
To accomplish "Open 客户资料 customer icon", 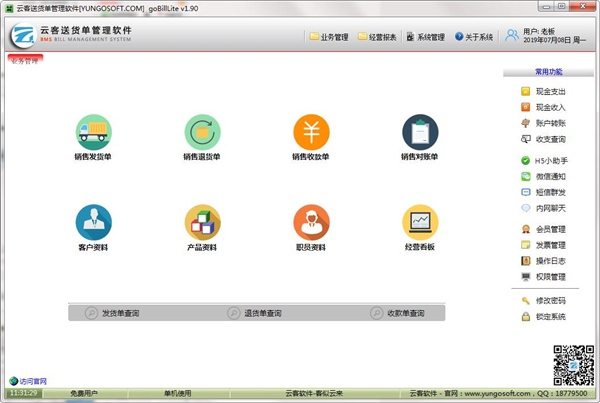I will (94, 222).
